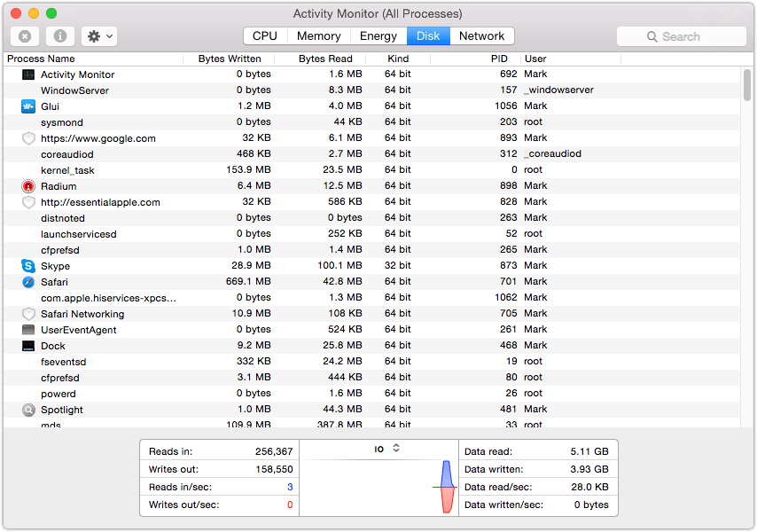757x532 pixels.
Task: Click the 32 bit kind cell for Skype
Action: coord(398,265)
